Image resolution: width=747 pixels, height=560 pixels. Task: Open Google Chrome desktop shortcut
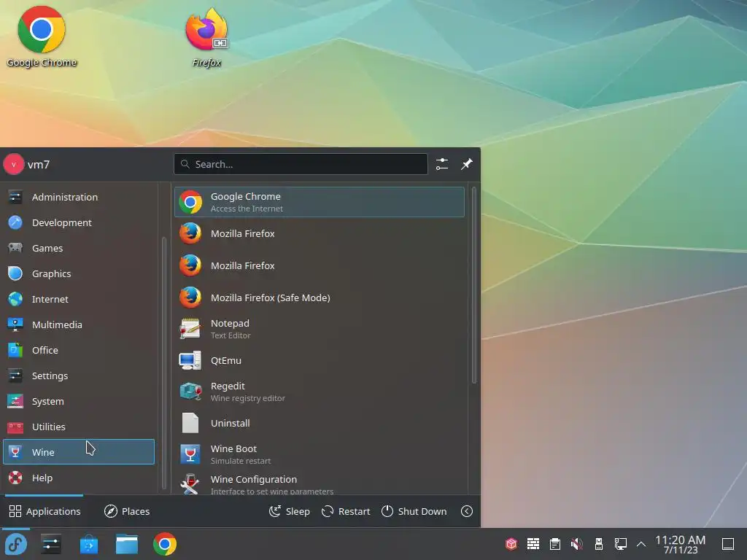[42, 37]
